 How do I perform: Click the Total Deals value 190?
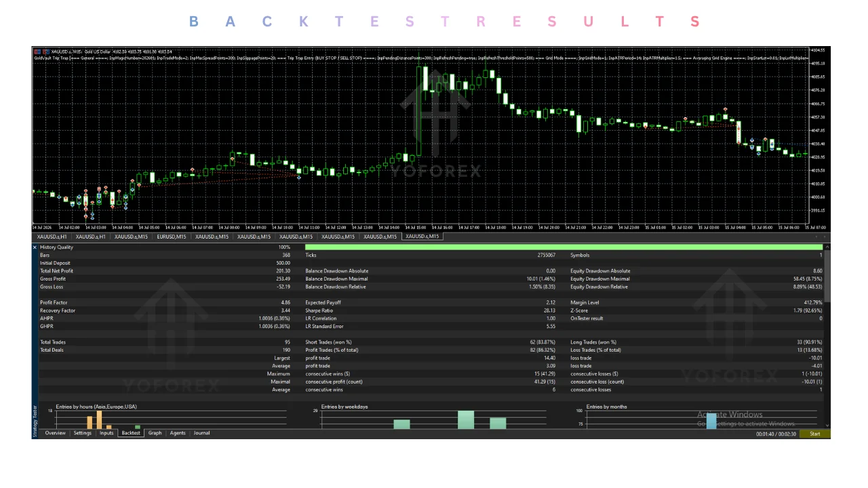(285, 350)
